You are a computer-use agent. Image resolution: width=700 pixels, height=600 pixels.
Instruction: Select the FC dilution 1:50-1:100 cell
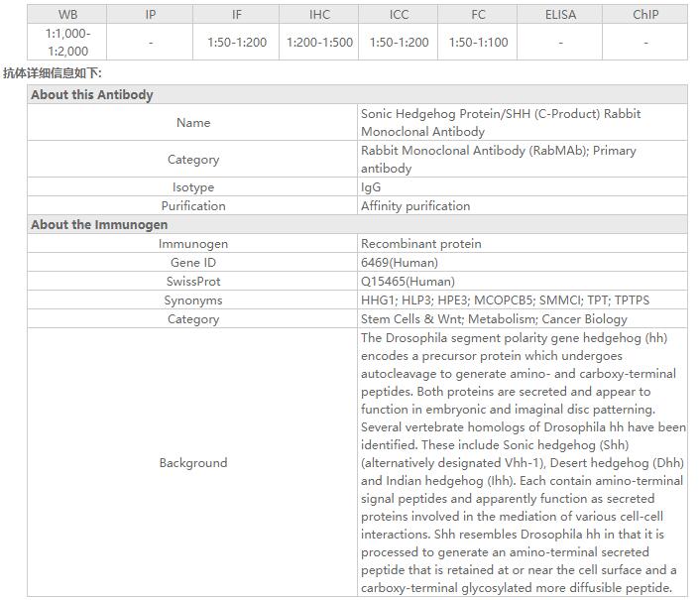click(x=478, y=43)
